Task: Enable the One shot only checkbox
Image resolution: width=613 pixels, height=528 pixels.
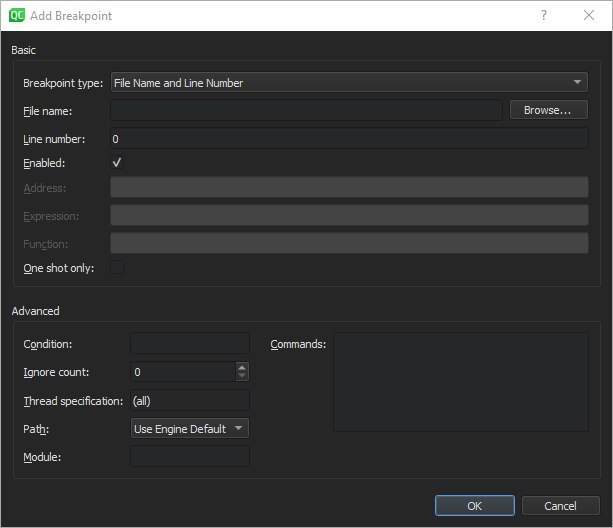Action: coord(117,268)
